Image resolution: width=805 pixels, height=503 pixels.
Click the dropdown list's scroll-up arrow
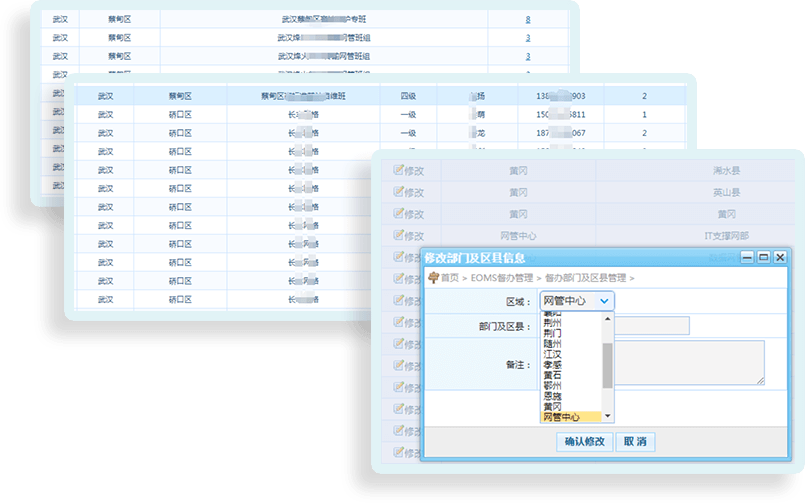[608, 316]
